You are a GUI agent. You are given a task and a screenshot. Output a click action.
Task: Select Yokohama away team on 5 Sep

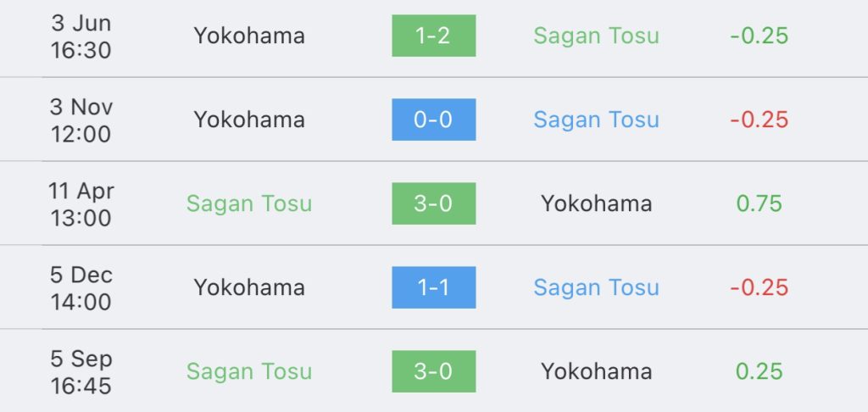pos(596,371)
